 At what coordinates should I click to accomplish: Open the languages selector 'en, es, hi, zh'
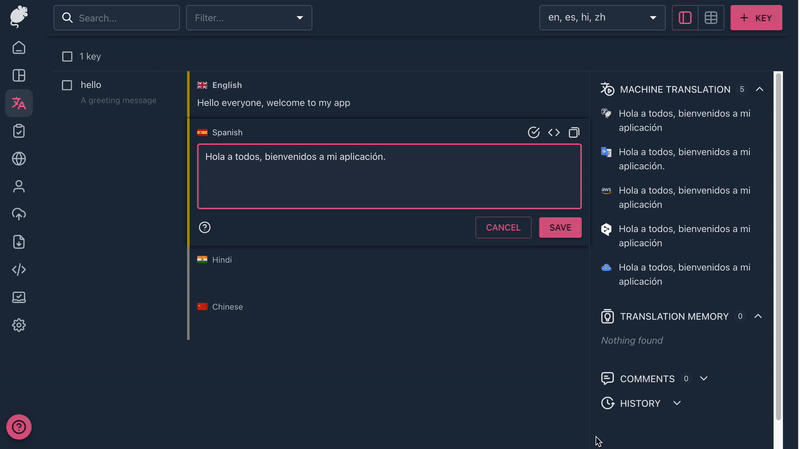pos(601,18)
